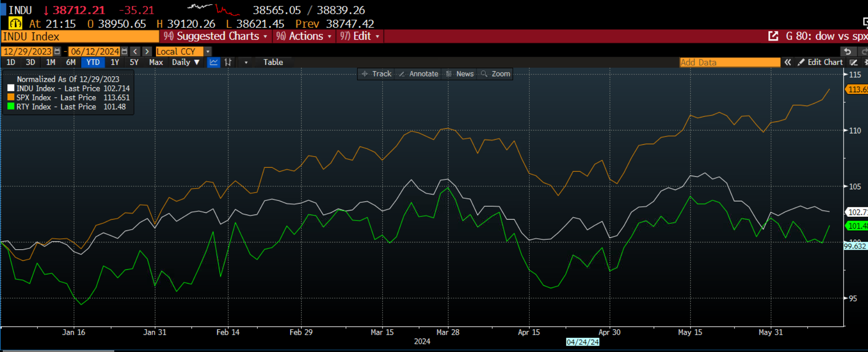
Task: Open annotation edit icon next to Edit Chart
Action: pyautogui.click(x=853, y=63)
